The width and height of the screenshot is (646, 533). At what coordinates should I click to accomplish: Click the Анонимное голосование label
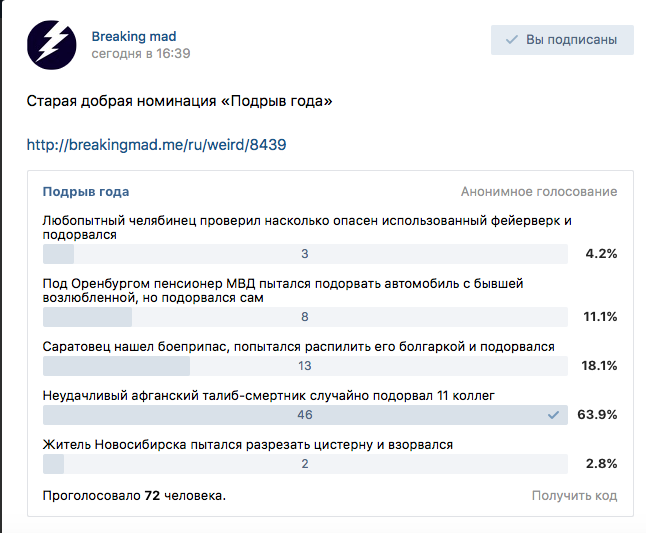[539, 192]
